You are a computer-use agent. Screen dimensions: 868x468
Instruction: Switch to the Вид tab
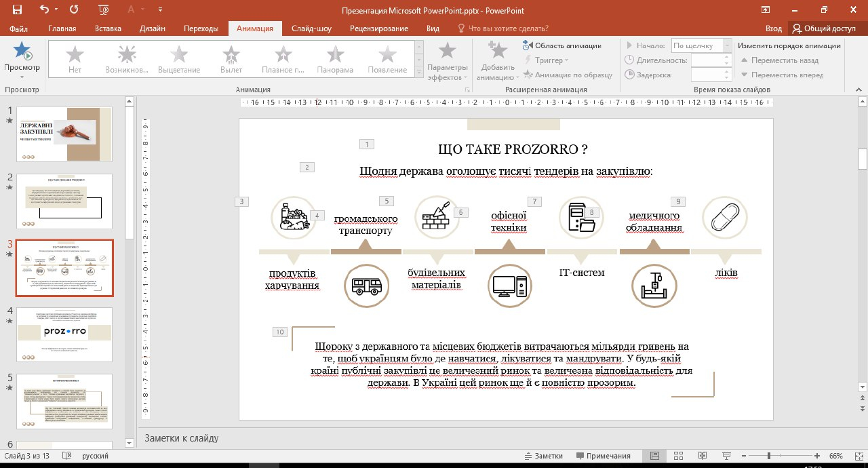coord(433,28)
